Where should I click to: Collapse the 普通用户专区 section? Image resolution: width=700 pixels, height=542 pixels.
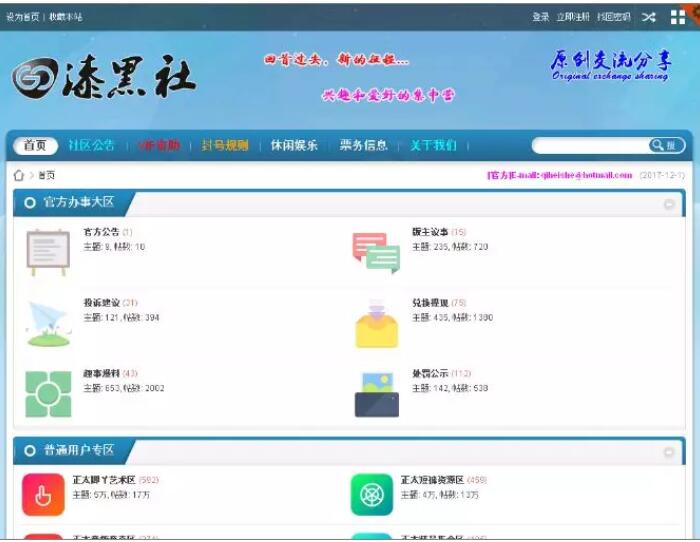point(668,452)
